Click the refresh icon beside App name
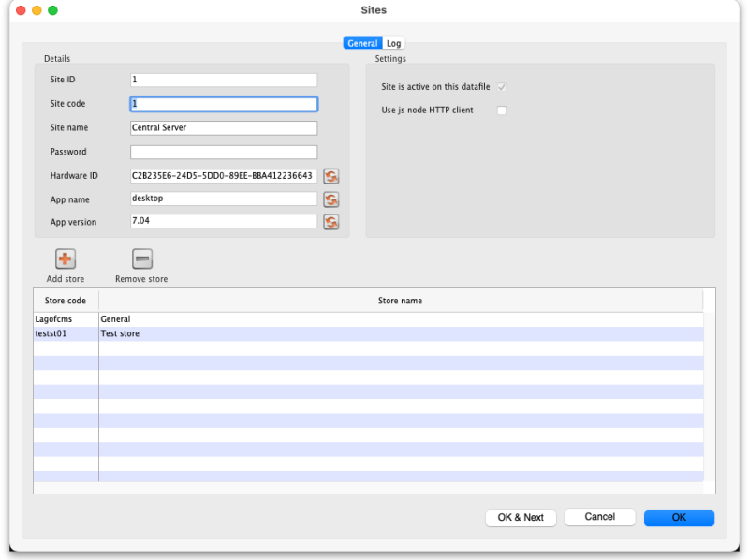The height and width of the screenshot is (560, 749). 331,199
